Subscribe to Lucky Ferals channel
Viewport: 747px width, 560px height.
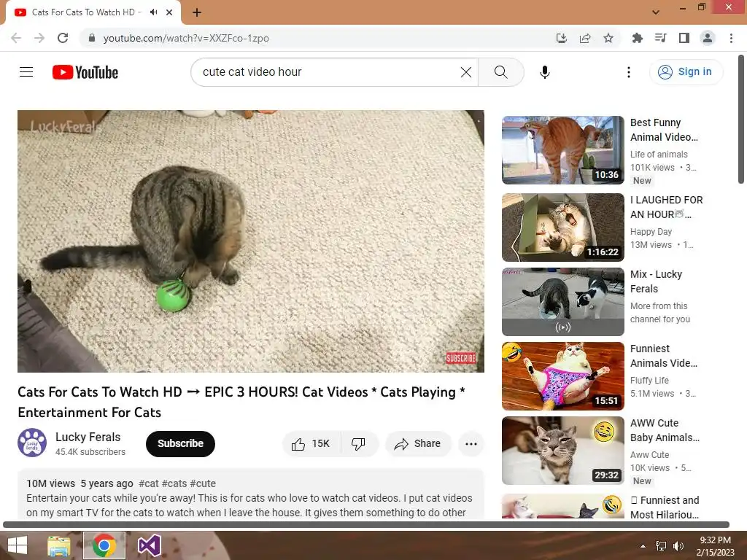[x=180, y=444]
